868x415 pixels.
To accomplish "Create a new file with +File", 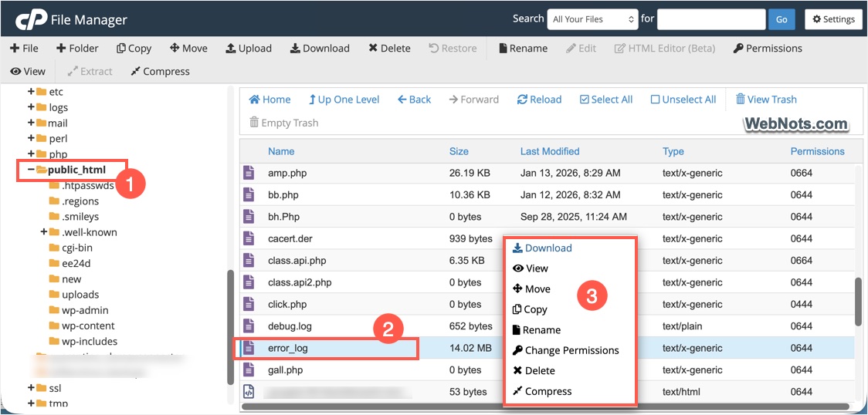I will click(25, 49).
